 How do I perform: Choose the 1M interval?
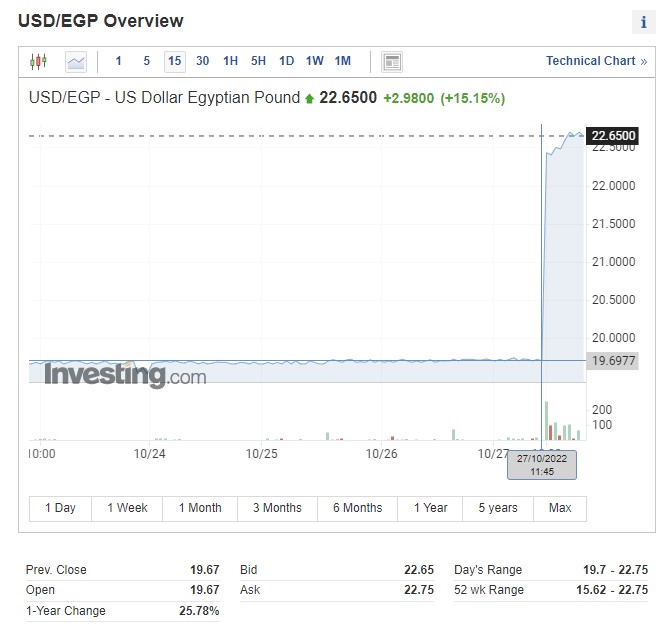tap(342, 61)
